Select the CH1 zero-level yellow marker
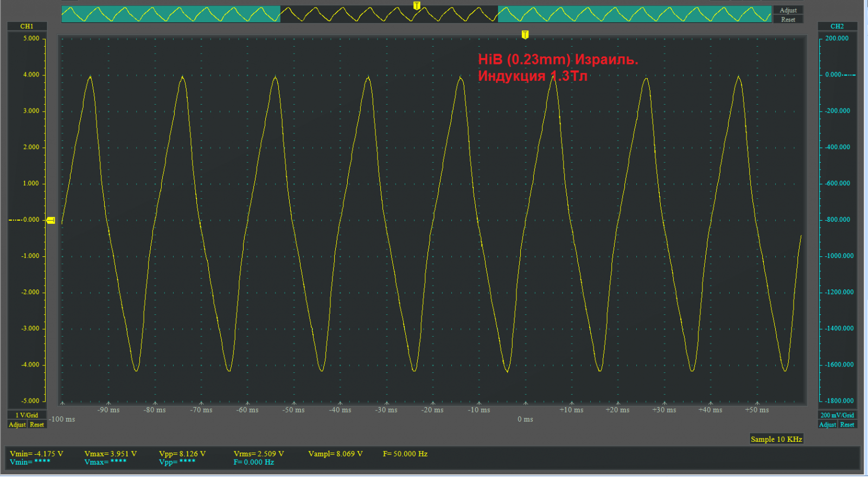Screen dimensions: 868x477 click(x=50, y=220)
